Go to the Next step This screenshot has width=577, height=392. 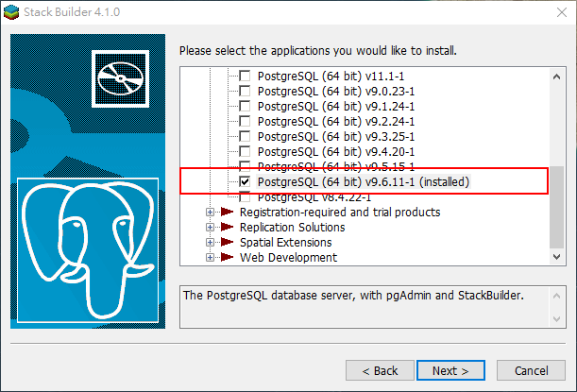point(450,370)
